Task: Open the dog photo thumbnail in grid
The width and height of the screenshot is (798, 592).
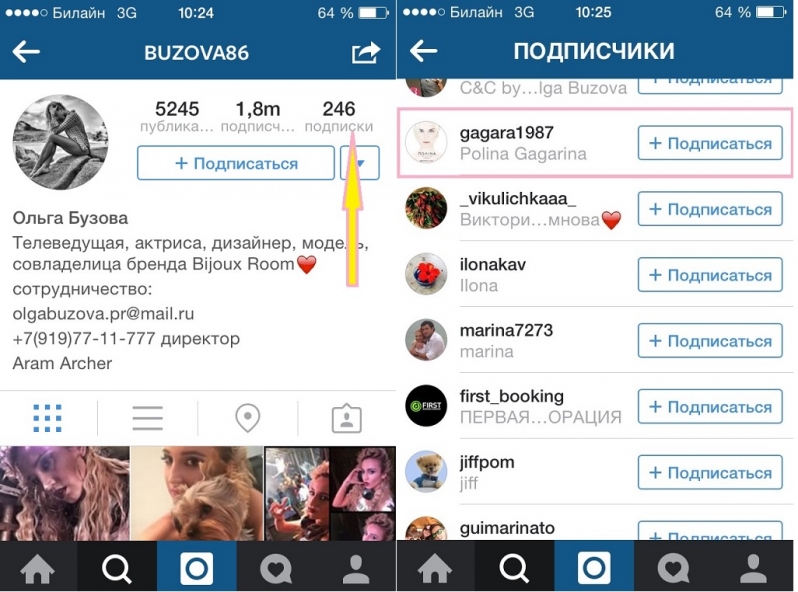Action: coord(197,493)
